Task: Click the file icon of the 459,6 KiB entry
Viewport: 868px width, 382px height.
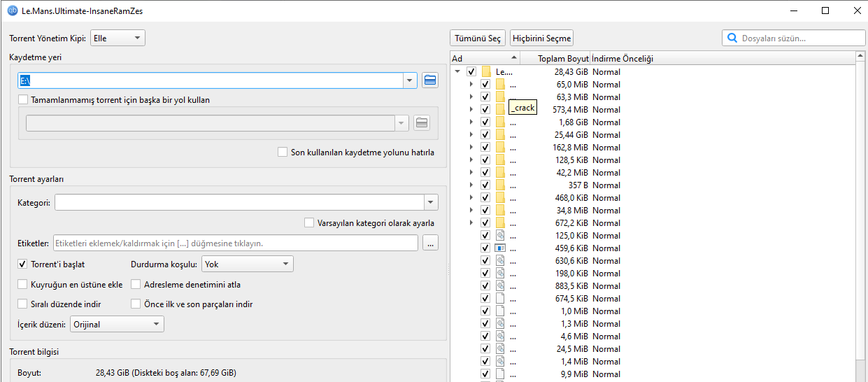Action: (500, 248)
